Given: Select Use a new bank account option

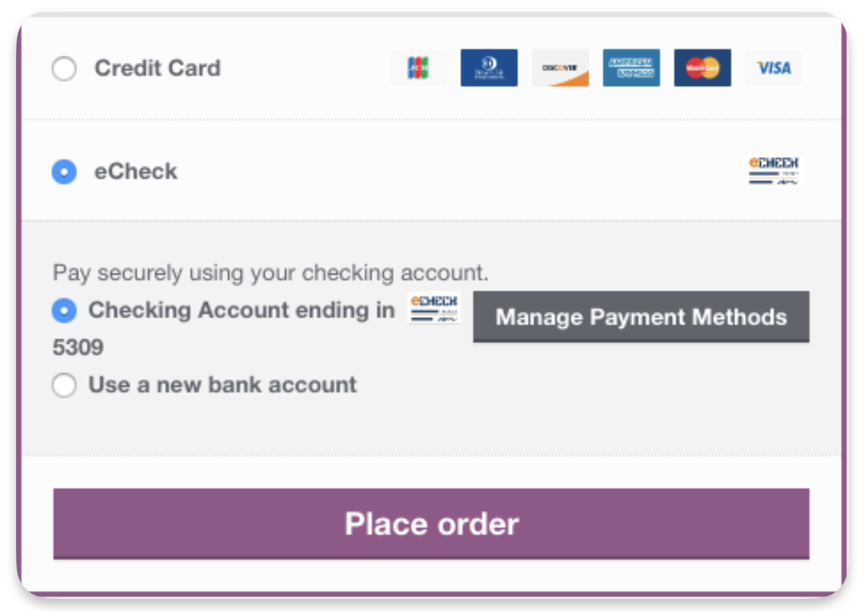Looking at the screenshot, I should 64,385.
